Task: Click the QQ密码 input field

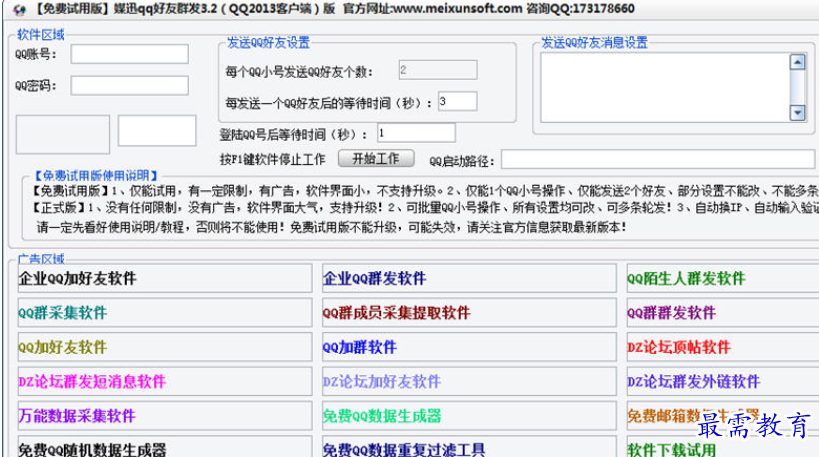Action: coord(130,85)
